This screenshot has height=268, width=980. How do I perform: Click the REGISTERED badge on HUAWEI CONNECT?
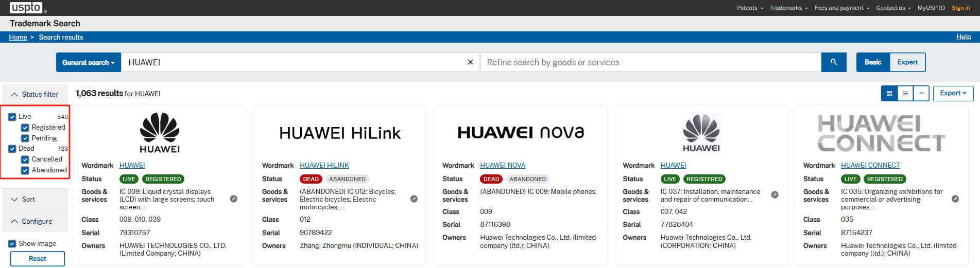[885, 179]
